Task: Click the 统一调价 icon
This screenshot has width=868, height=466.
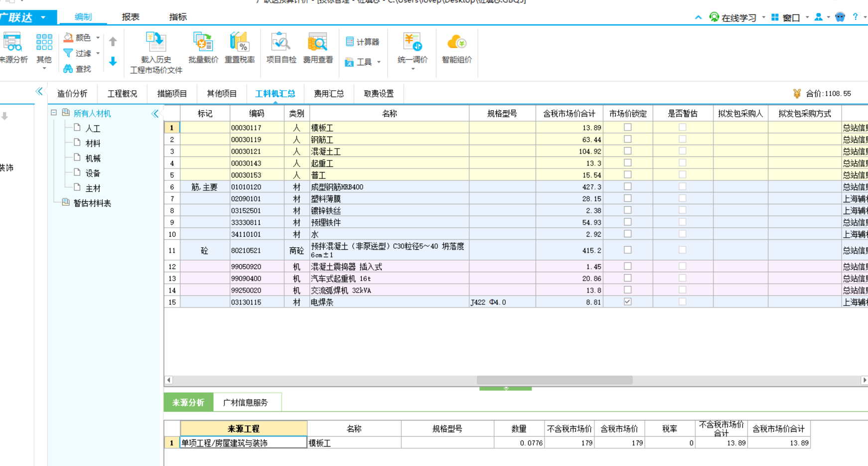Action: coord(413,42)
